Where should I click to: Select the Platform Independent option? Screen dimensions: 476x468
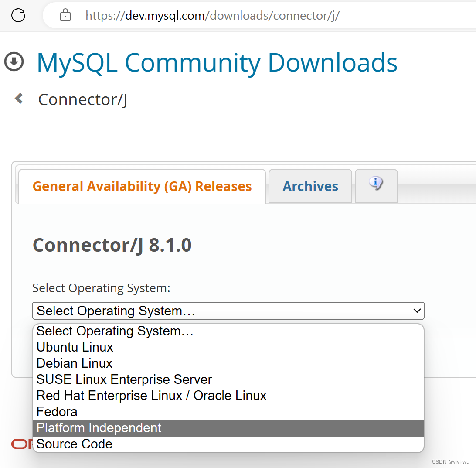point(99,428)
